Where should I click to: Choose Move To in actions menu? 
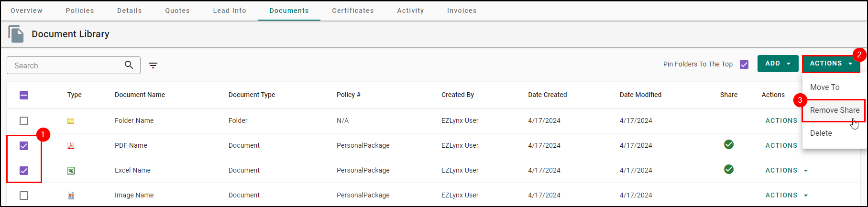[824, 87]
